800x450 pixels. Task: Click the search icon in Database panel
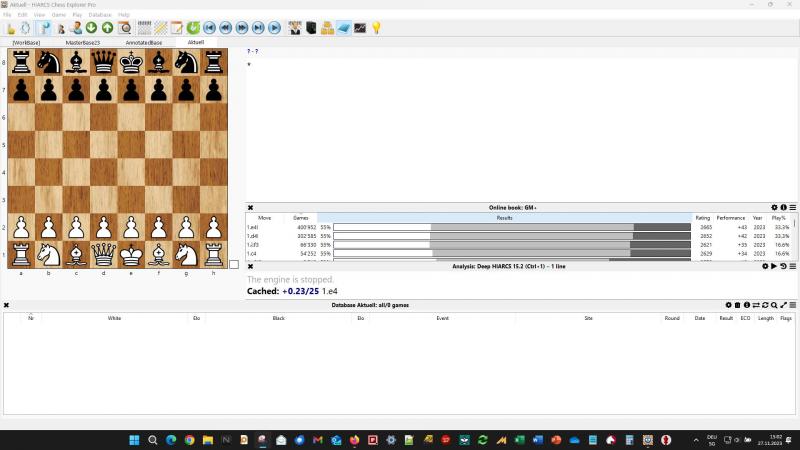774,305
